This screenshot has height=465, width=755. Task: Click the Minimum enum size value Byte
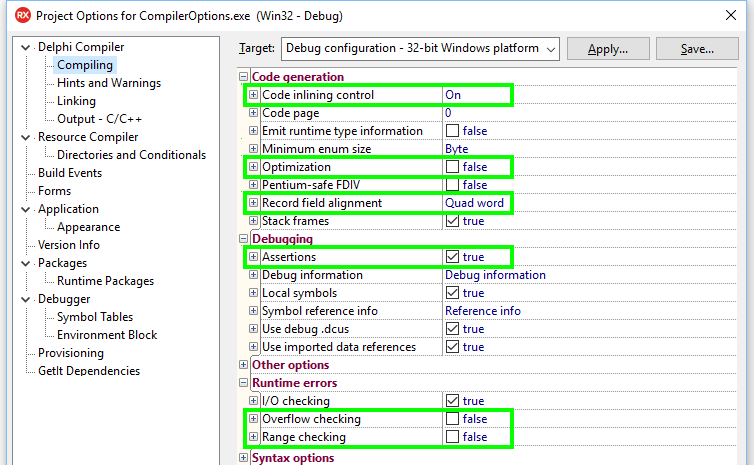coord(456,149)
